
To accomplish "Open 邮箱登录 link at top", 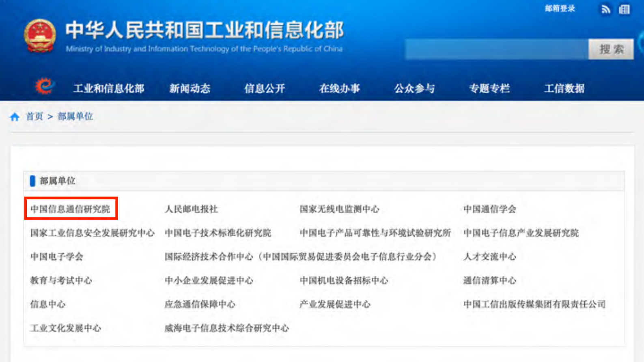I will [x=560, y=9].
